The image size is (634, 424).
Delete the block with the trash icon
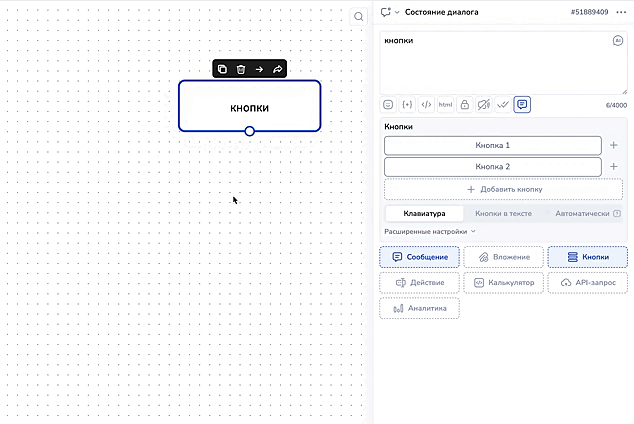(241, 69)
